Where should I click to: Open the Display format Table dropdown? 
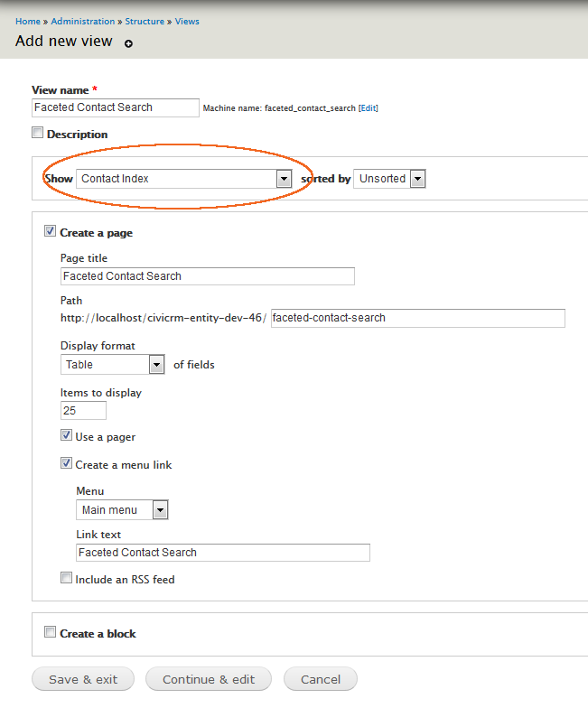pos(112,365)
